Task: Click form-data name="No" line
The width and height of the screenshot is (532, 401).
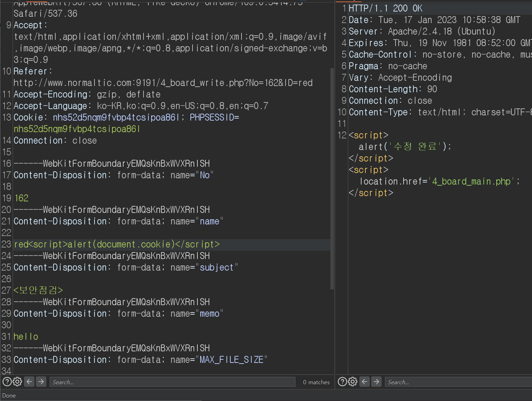Action: pyautogui.click(x=114, y=175)
